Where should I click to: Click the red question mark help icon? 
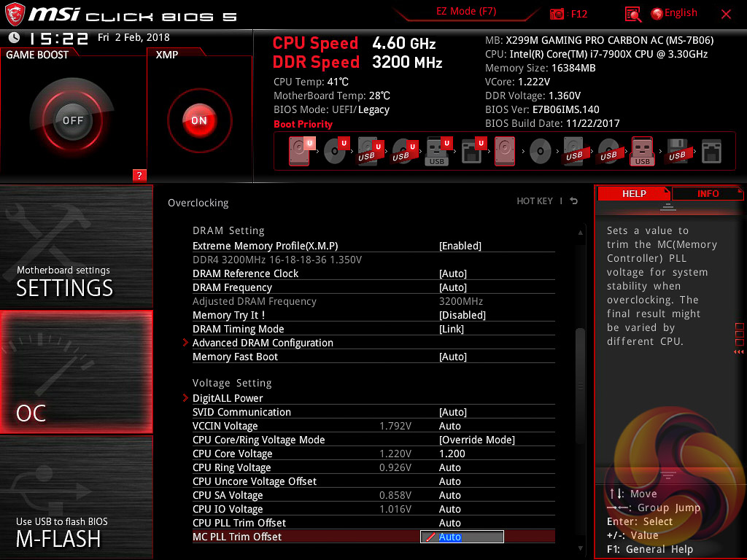[x=139, y=175]
